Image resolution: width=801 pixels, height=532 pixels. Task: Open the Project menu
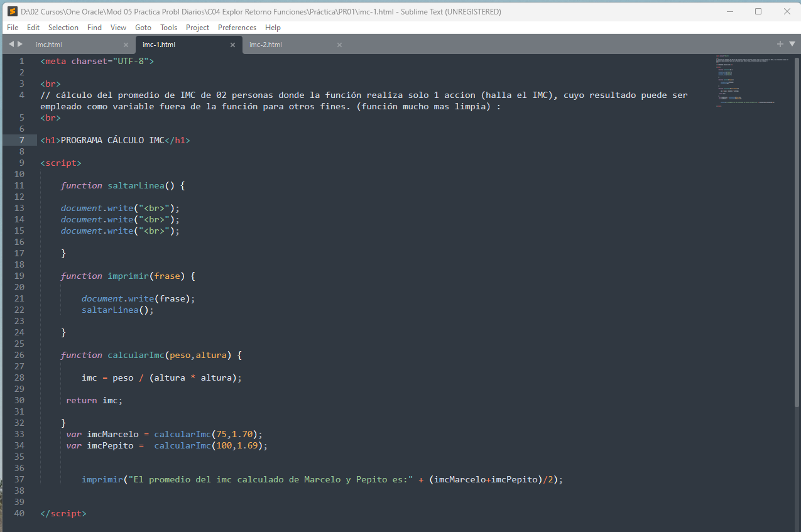197,28
